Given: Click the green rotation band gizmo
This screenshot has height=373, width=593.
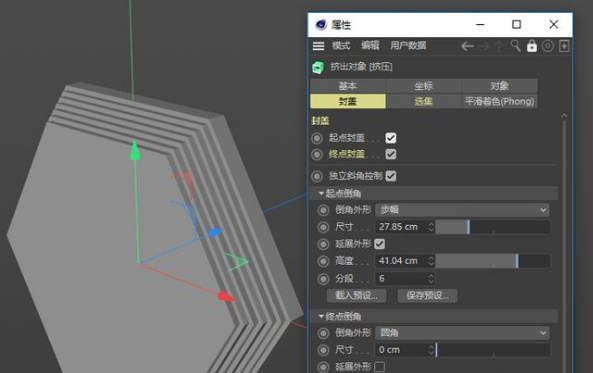Looking at the screenshot, I should [237, 262].
